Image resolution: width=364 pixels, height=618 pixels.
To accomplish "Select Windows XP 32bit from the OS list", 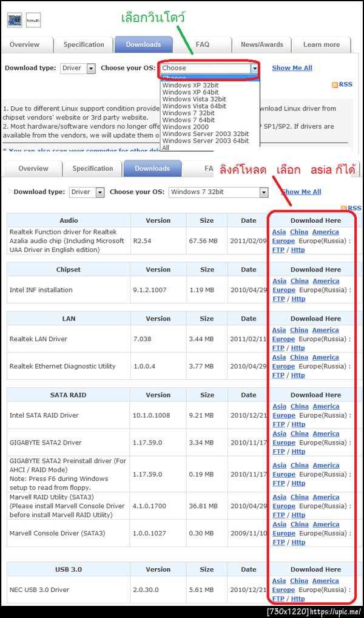I will [190, 85].
